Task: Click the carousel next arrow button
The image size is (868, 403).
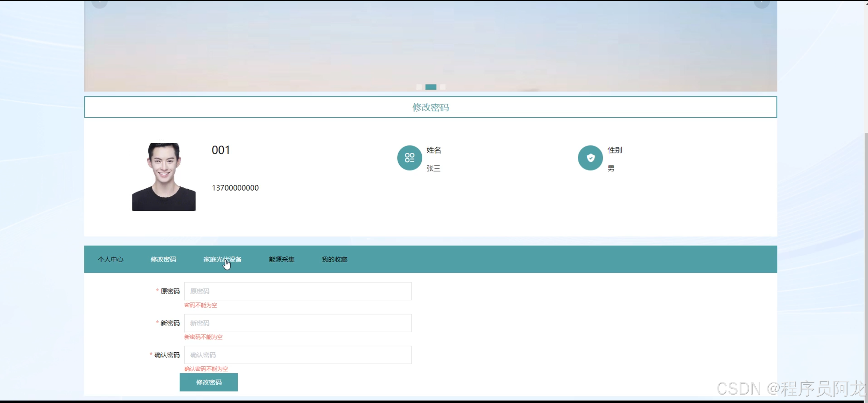Action: coord(762,3)
